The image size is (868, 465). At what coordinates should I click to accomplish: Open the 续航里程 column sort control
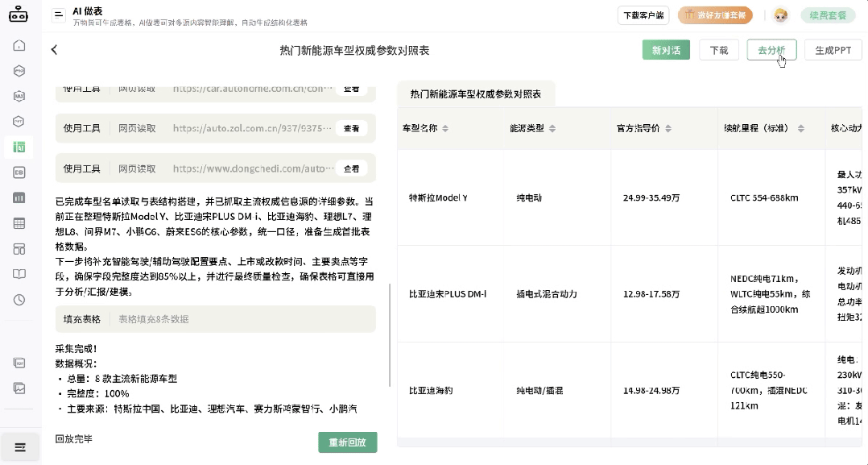[800, 127]
